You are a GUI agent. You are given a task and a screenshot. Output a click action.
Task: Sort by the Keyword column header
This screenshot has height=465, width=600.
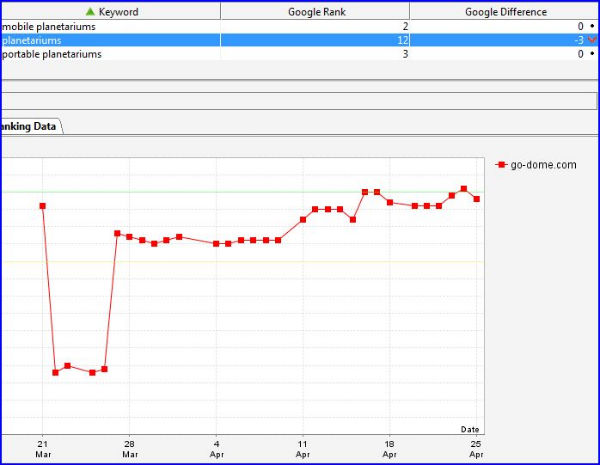pos(111,11)
